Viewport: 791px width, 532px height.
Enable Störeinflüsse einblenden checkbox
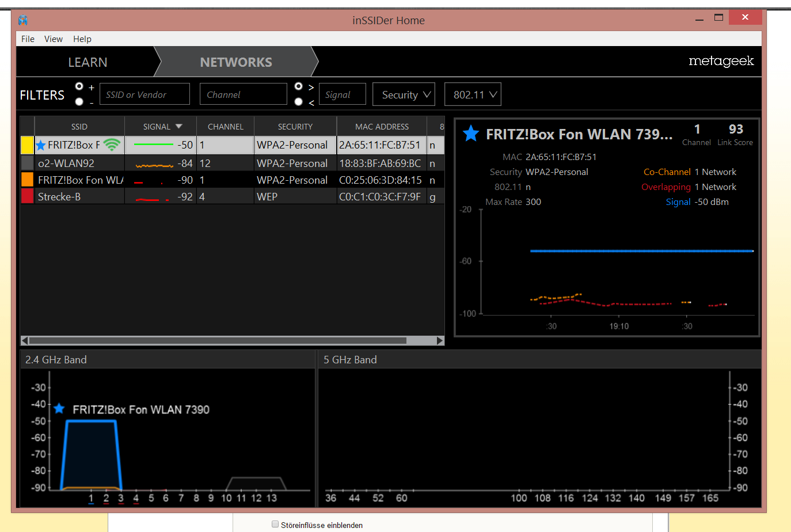(275, 524)
